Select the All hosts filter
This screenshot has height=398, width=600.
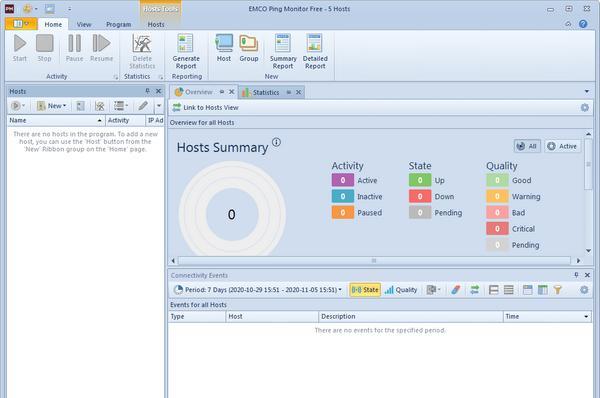coord(527,146)
